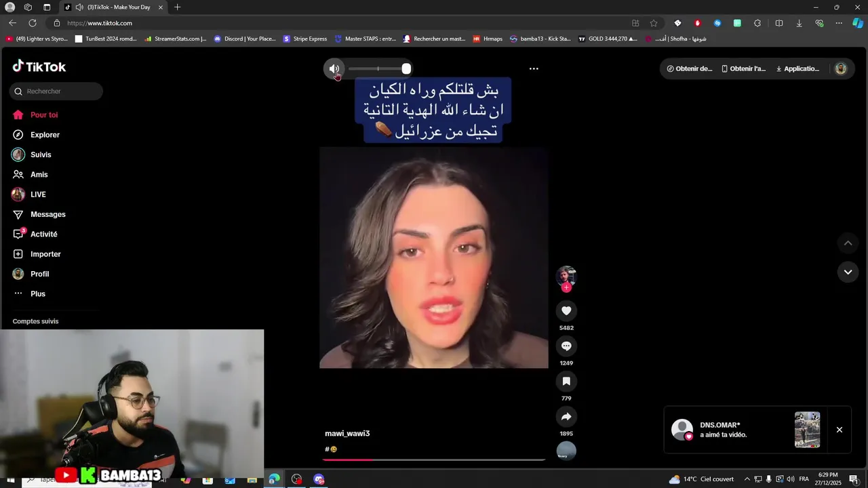Open the Edge apps icon in address bar
Image resolution: width=868 pixels, height=488 pixels.
click(635, 23)
